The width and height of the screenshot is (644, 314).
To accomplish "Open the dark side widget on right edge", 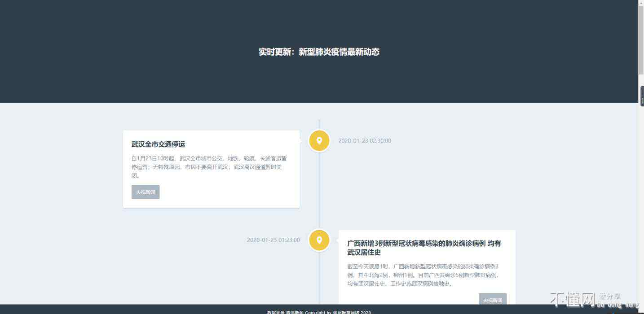I will tap(642, 96).
